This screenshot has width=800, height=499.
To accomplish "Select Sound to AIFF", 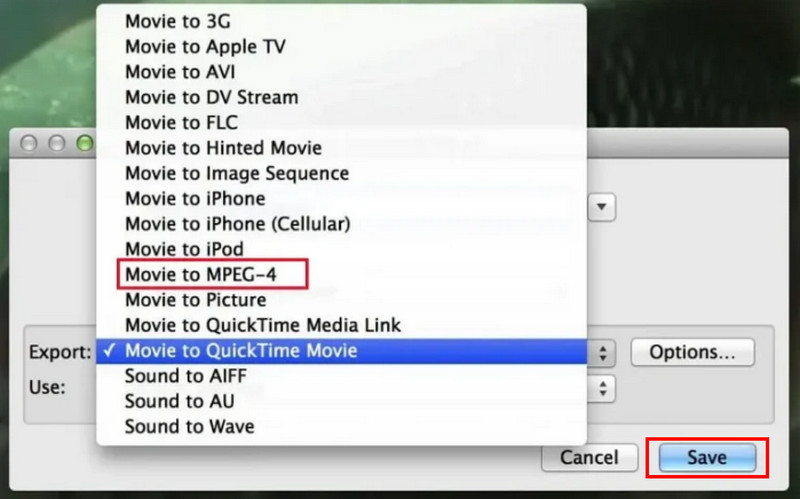I will (341, 376).
